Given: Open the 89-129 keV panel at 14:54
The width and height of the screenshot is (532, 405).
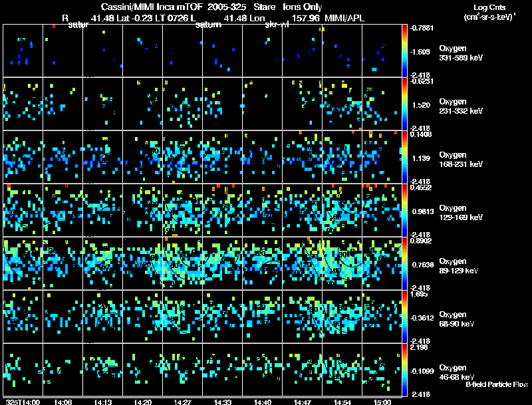Looking at the screenshot, I should pyautogui.click(x=342, y=263).
